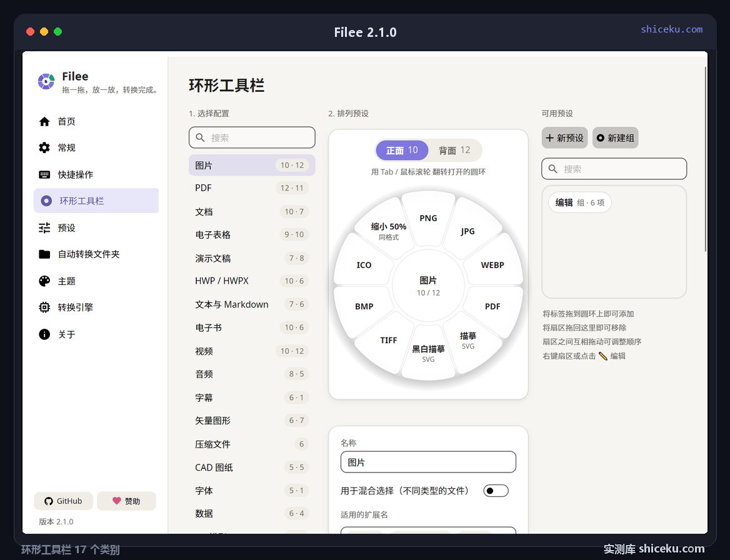Click the 新建组 button

tap(615, 137)
